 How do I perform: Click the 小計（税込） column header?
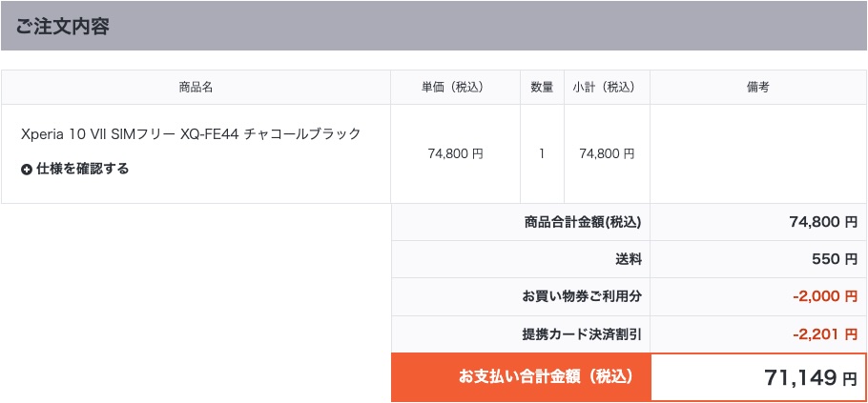(x=607, y=87)
